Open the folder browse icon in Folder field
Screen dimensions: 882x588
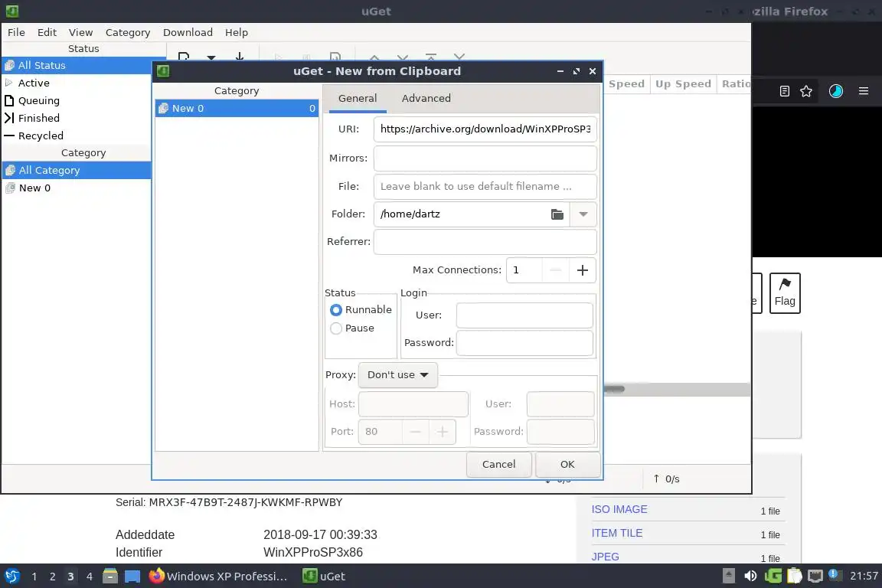[557, 214]
